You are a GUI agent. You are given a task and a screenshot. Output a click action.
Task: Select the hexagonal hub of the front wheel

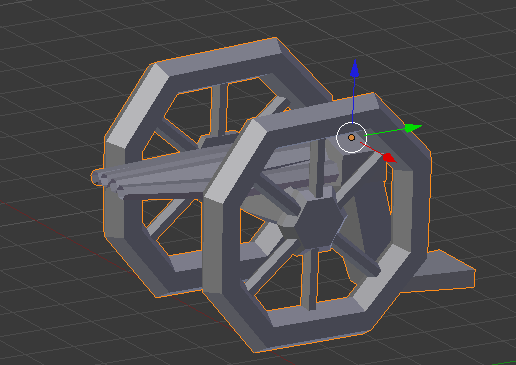319,222
